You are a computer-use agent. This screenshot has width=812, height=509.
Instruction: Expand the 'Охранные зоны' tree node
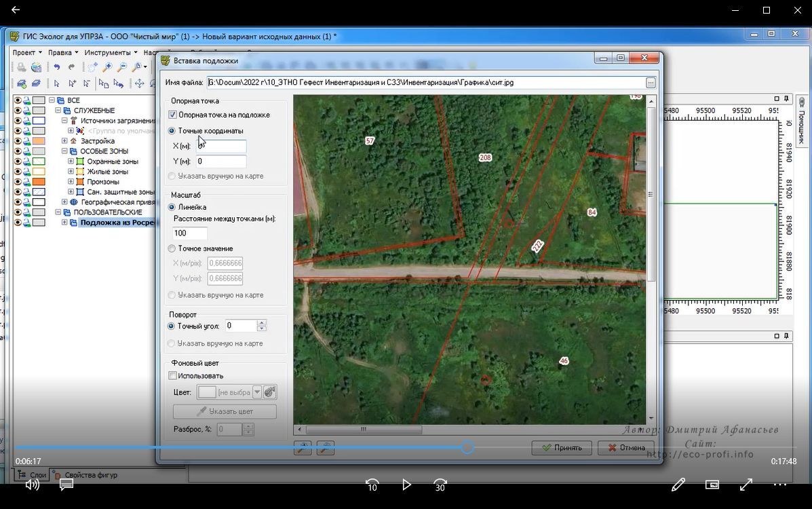tap(71, 162)
